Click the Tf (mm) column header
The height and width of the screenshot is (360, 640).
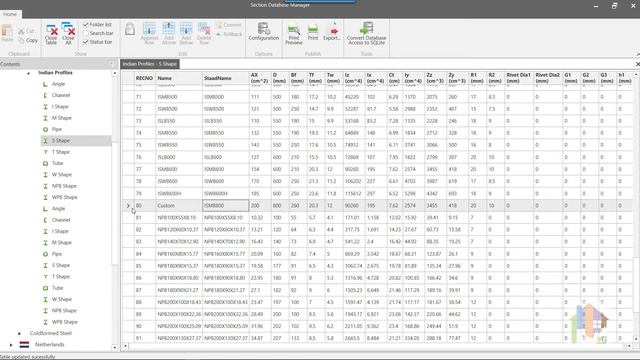(316, 78)
